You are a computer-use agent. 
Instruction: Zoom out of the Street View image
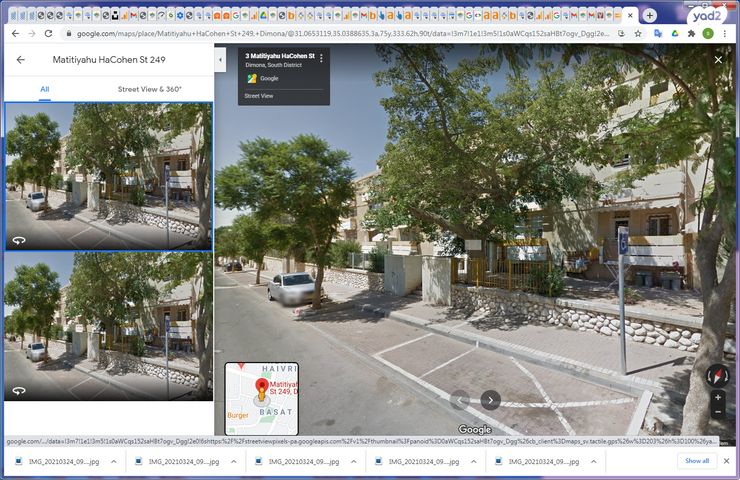click(717, 411)
